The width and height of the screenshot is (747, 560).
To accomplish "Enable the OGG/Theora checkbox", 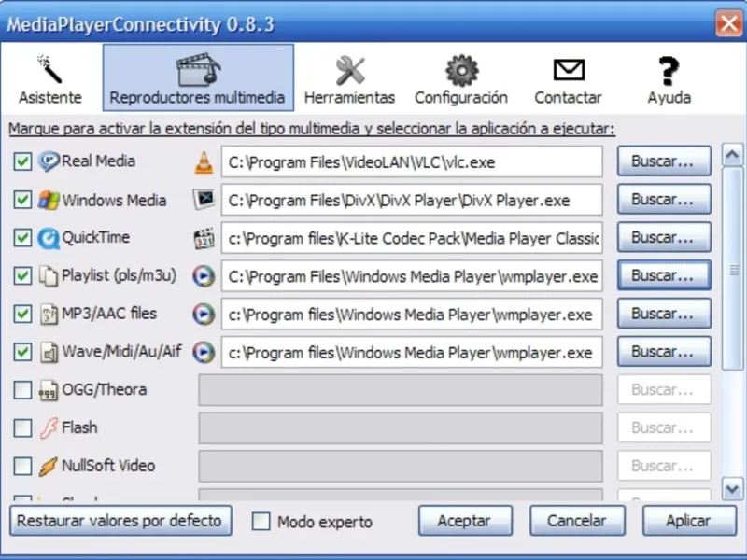I will (x=22, y=390).
